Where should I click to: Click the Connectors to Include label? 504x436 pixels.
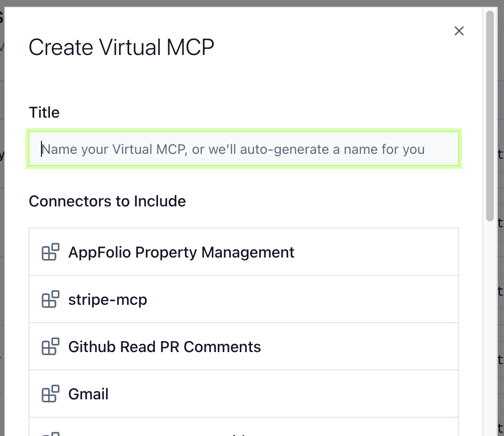107,201
